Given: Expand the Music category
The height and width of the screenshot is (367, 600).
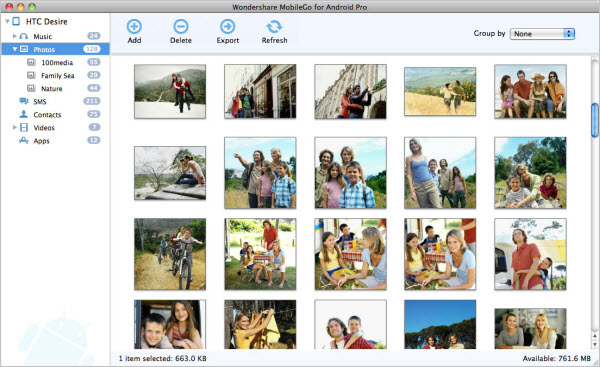Looking at the screenshot, I should pos(15,36).
